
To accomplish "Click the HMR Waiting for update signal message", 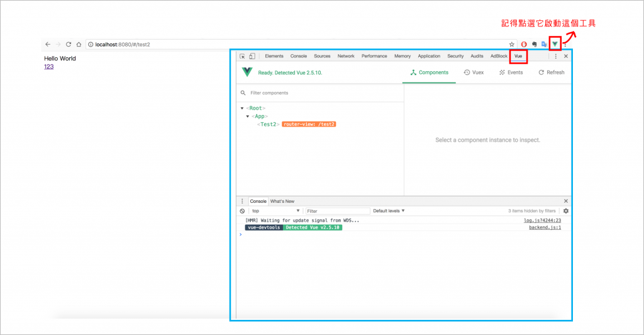I will [x=302, y=221].
